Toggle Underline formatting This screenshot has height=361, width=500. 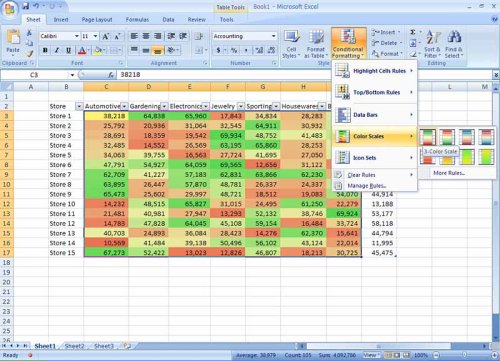68,50
